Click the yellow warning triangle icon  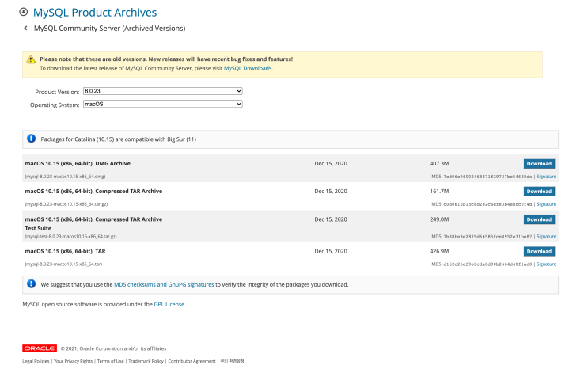click(31, 59)
